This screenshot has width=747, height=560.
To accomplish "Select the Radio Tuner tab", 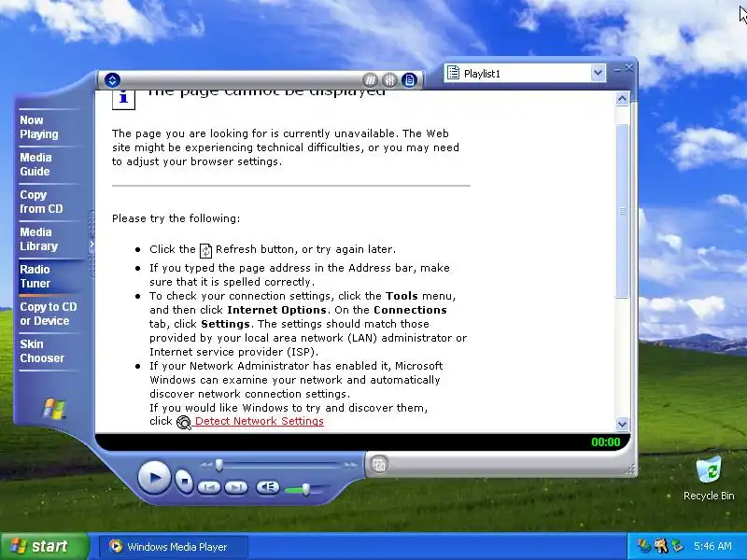I will (49, 276).
